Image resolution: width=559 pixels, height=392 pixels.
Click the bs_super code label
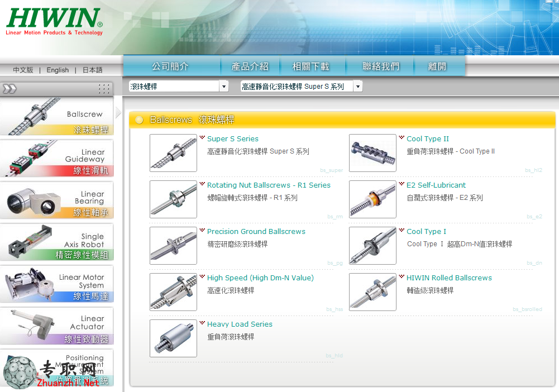pos(332,170)
